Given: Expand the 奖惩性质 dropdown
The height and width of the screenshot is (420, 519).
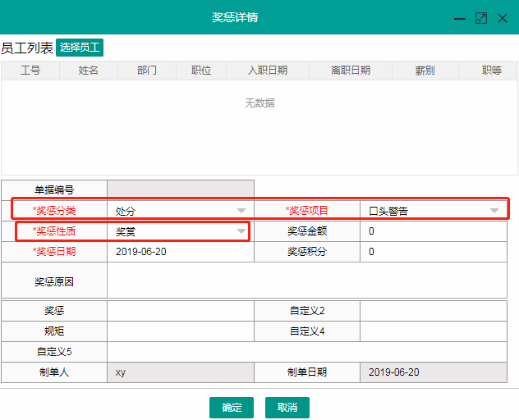Looking at the screenshot, I should point(241,231).
